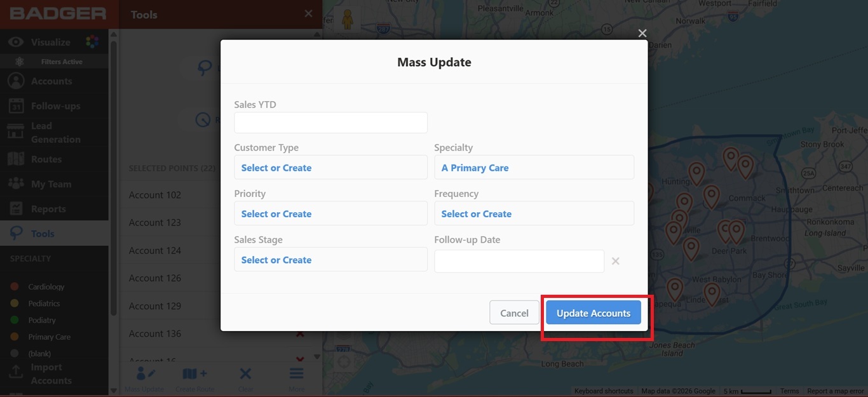Screen dimensions: 868x397
Task: Open the Priority Select or Create dropdown
Action: click(330, 213)
